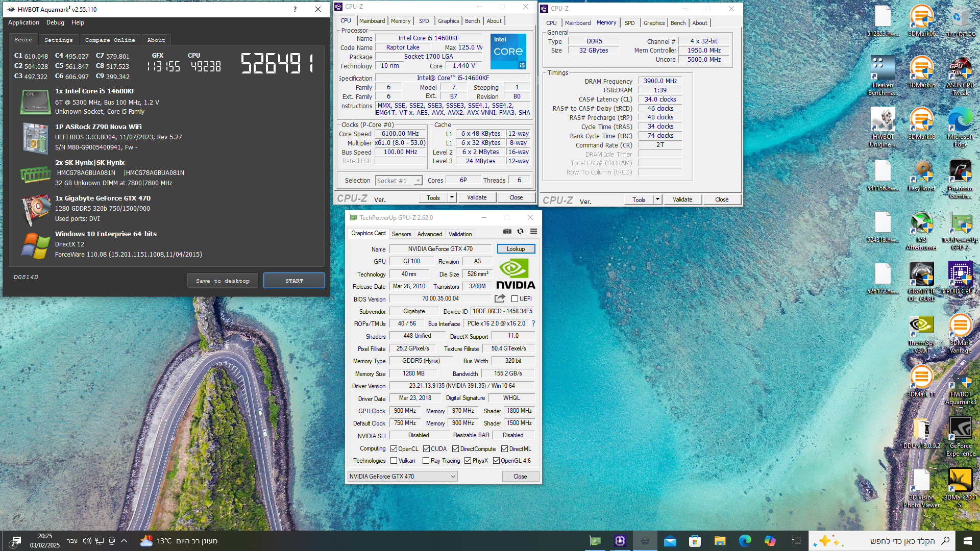The width and height of the screenshot is (980, 551).
Task: Click Windows Start button
Action: pos(967,541)
